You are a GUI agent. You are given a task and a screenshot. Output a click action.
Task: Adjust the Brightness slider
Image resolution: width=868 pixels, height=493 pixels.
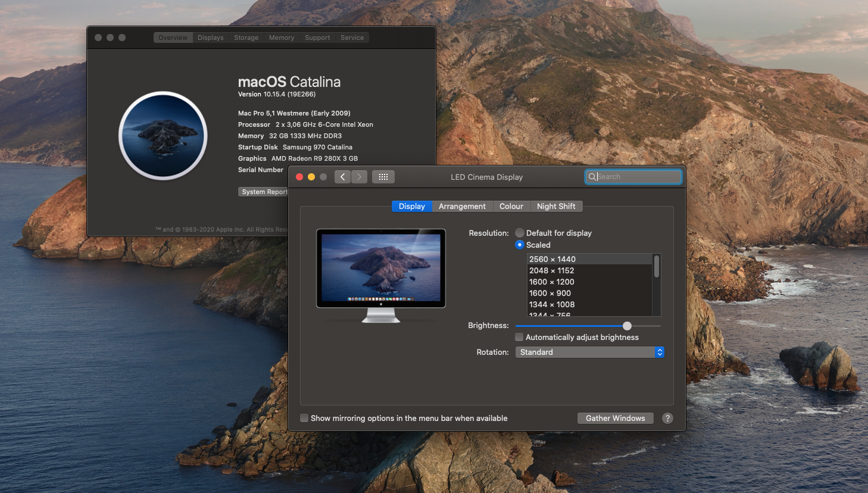[x=627, y=326]
